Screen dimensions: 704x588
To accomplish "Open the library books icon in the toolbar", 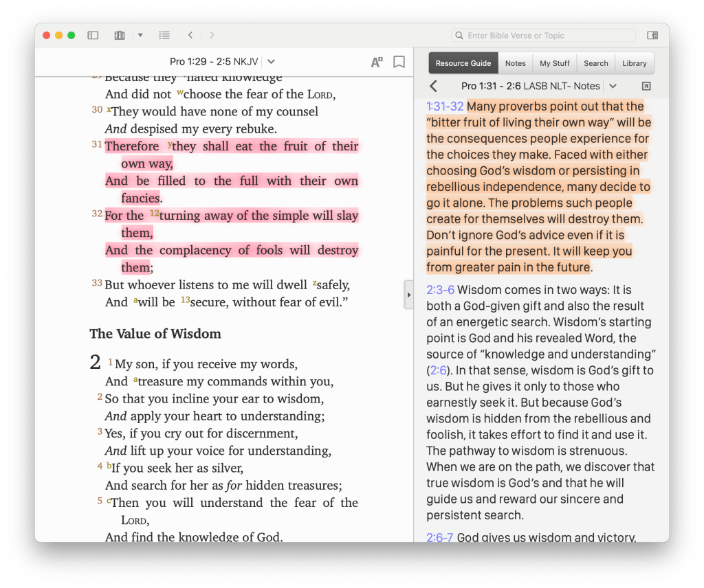I will (119, 35).
